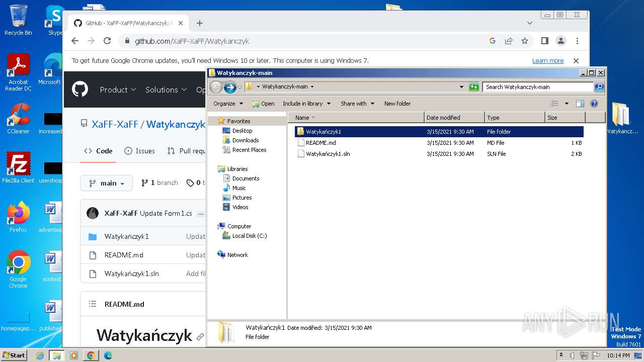This screenshot has width=644, height=362.
Task: Switch to the Issues tab on GitHub
Action: coord(139,151)
